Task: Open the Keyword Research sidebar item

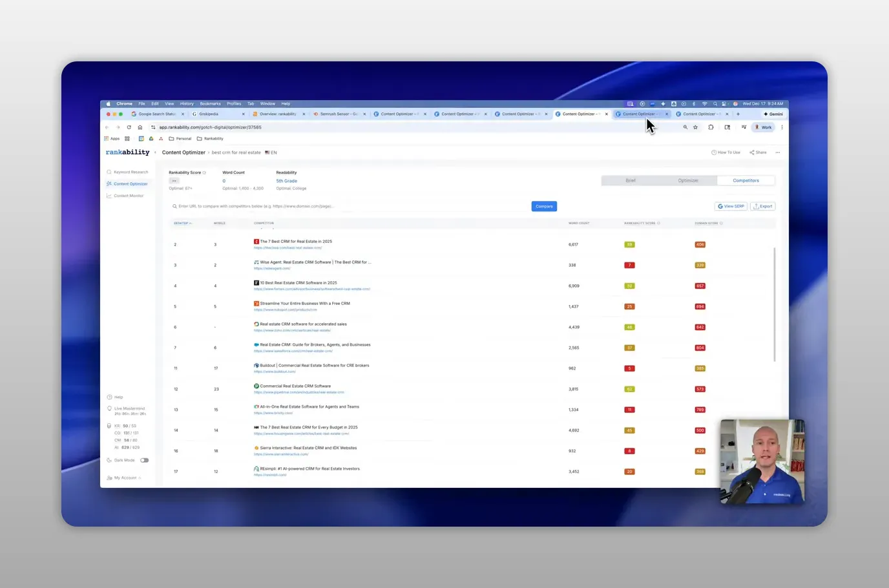Action: [127, 172]
